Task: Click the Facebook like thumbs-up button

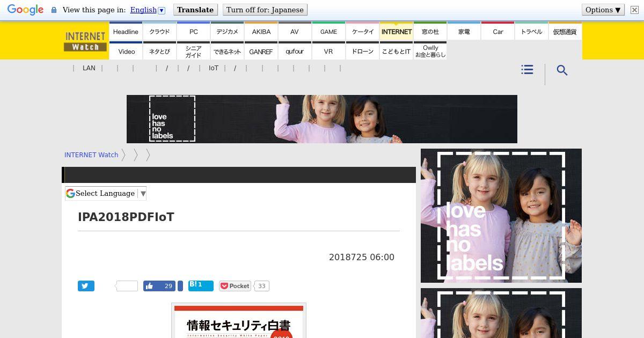Action: click(x=149, y=286)
